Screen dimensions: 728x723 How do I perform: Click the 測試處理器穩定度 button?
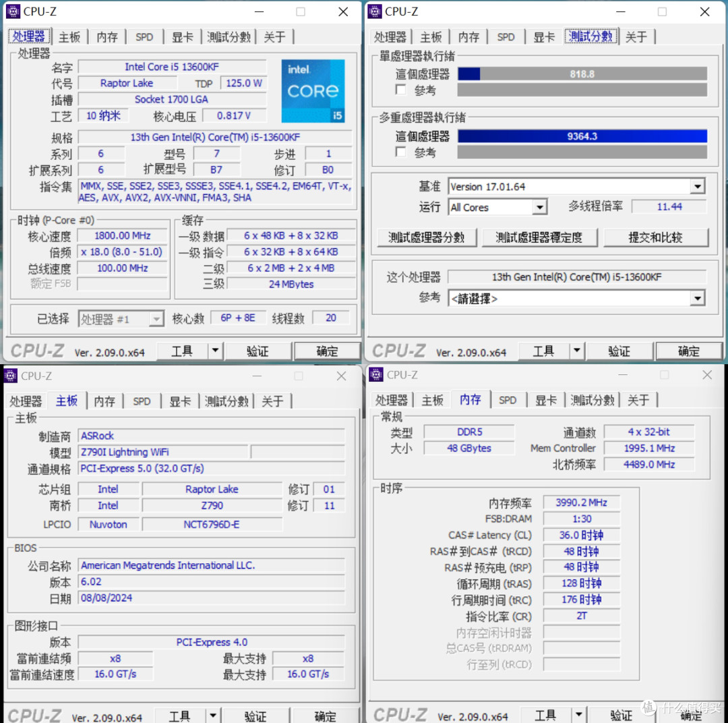pyautogui.click(x=539, y=237)
